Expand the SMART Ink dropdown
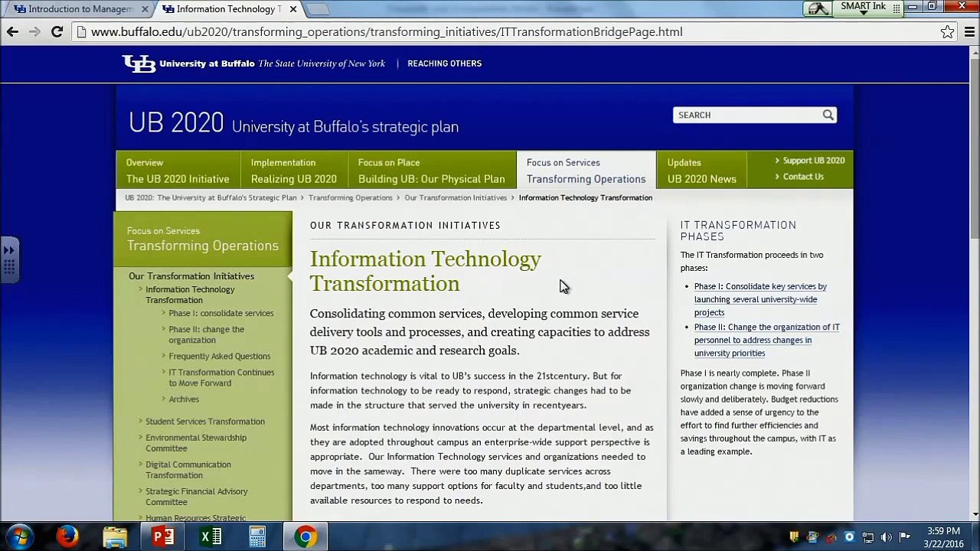Image resolution: width=980 pixels, height=551 pixels. click(x=864, y=13)
